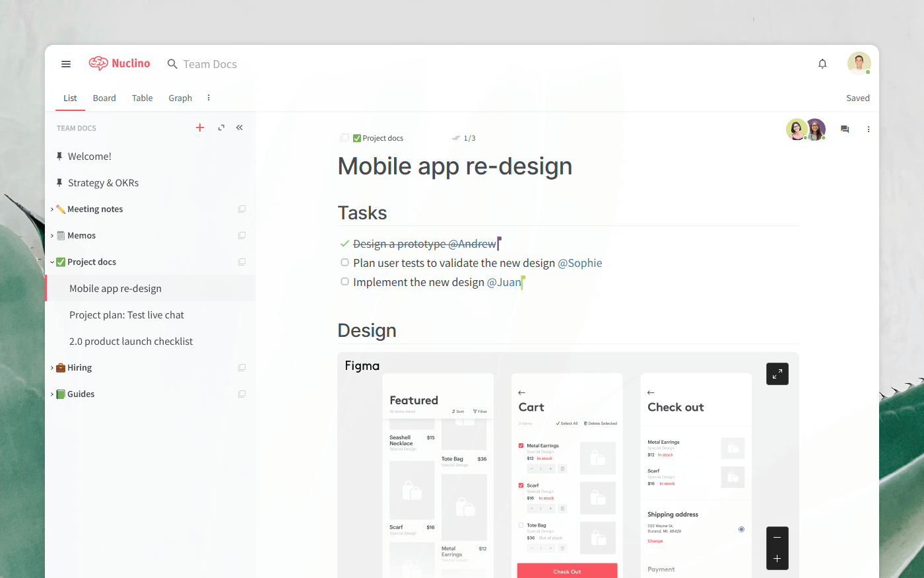Select Mobile app re-design in sidebar

(150, 289)
